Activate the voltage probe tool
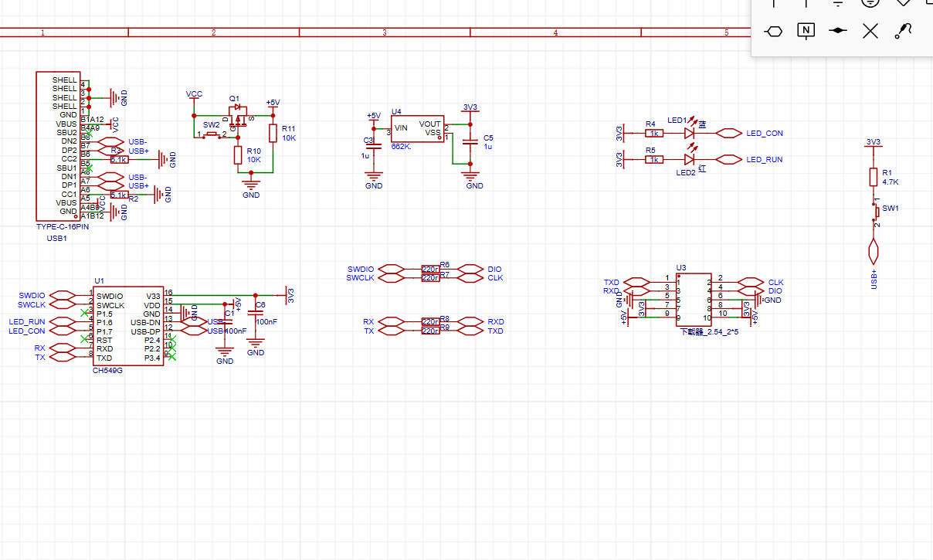This screenshot has height=560, width=933. [x=903, y=31]
